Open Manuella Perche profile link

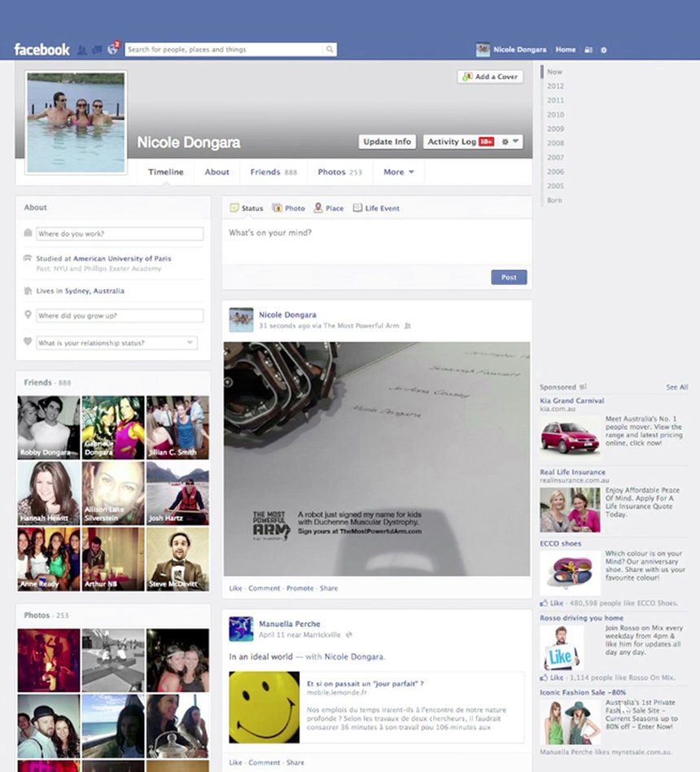[290, 624]
